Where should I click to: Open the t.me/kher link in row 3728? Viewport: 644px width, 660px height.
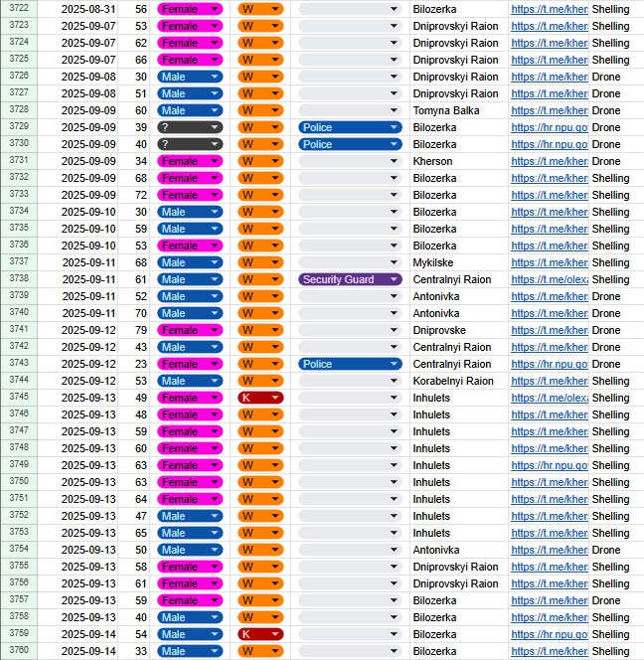[550, 110]
